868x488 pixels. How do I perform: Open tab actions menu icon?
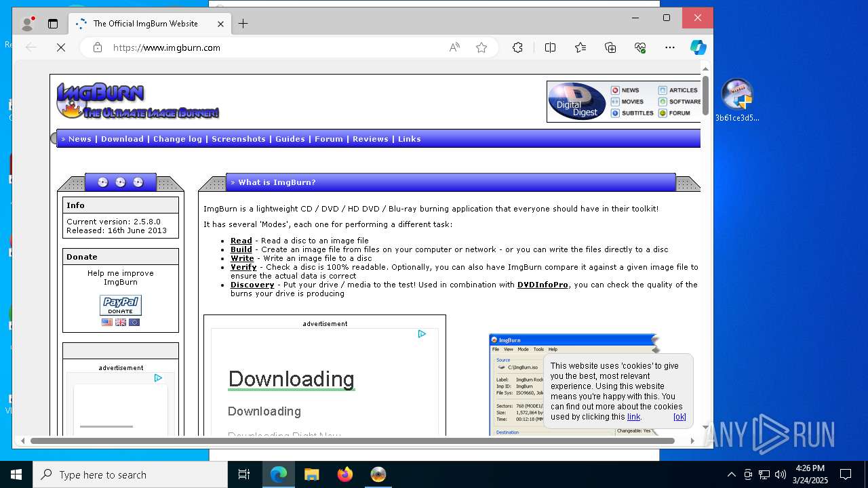pyautogui.click(x=53, y=24)
